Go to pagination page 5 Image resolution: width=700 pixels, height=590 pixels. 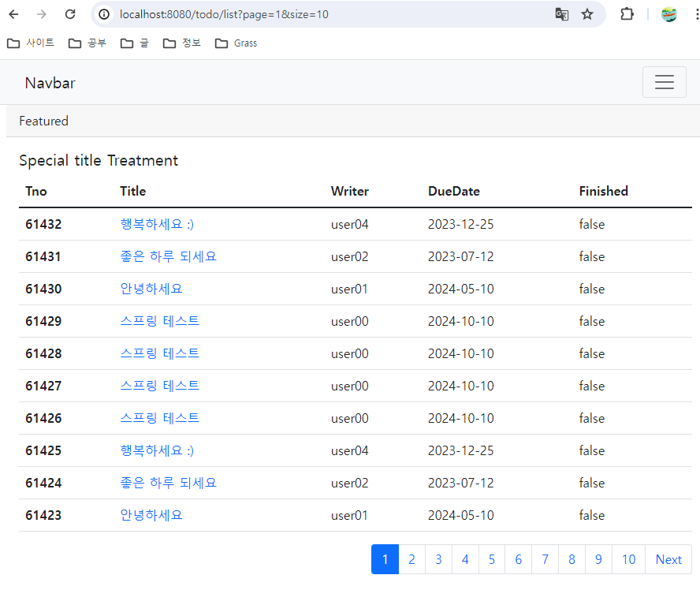[492, 559]
